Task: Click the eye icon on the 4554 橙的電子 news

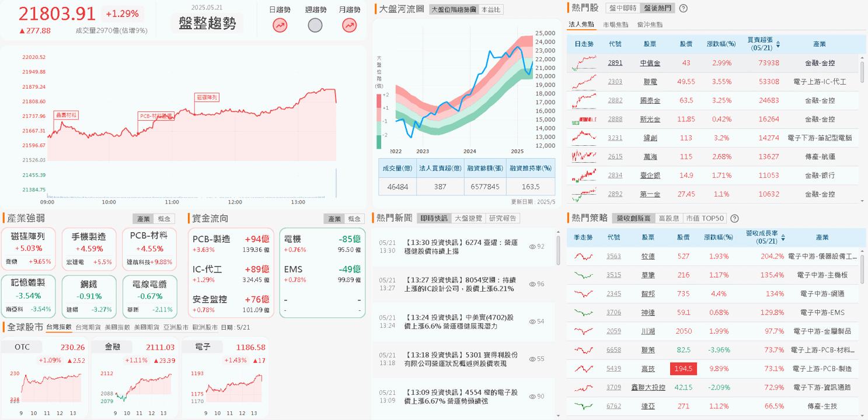Action: (x=532, y=396)
